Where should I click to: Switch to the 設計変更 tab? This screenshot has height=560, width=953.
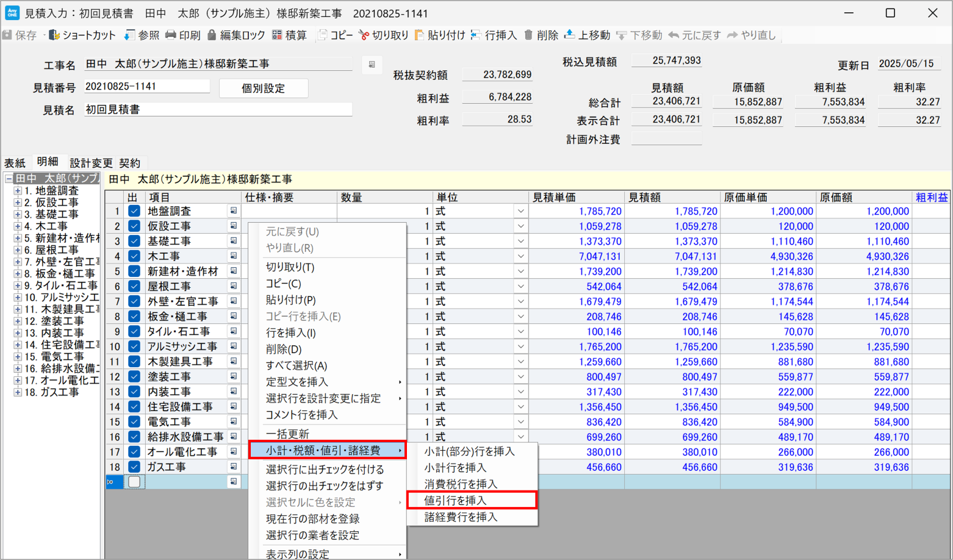tap(91, 163)
